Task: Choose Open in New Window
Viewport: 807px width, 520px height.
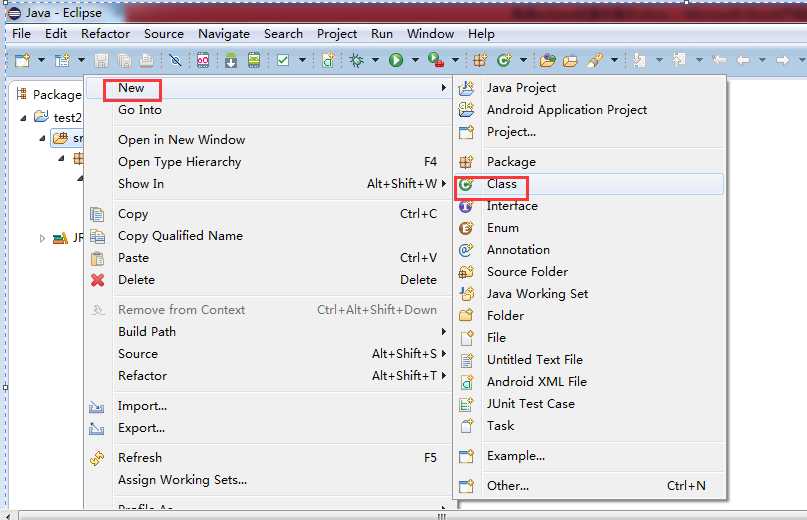Action: [269, 140]
